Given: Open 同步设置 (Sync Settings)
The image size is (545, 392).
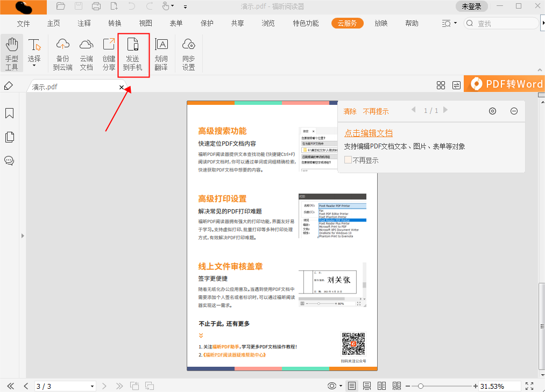Looking at the screenshot, I should 188,53.
